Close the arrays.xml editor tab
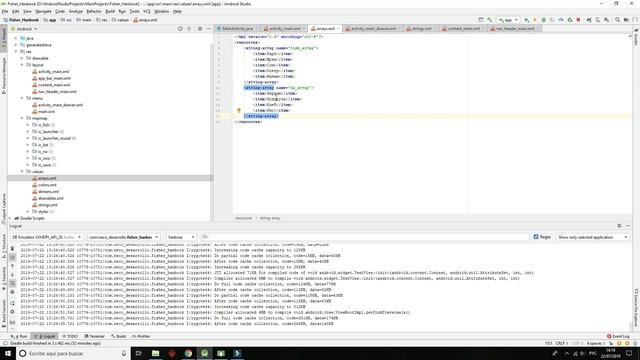The image size is (640, 360). pyautogui.click(x=338, y=29)
